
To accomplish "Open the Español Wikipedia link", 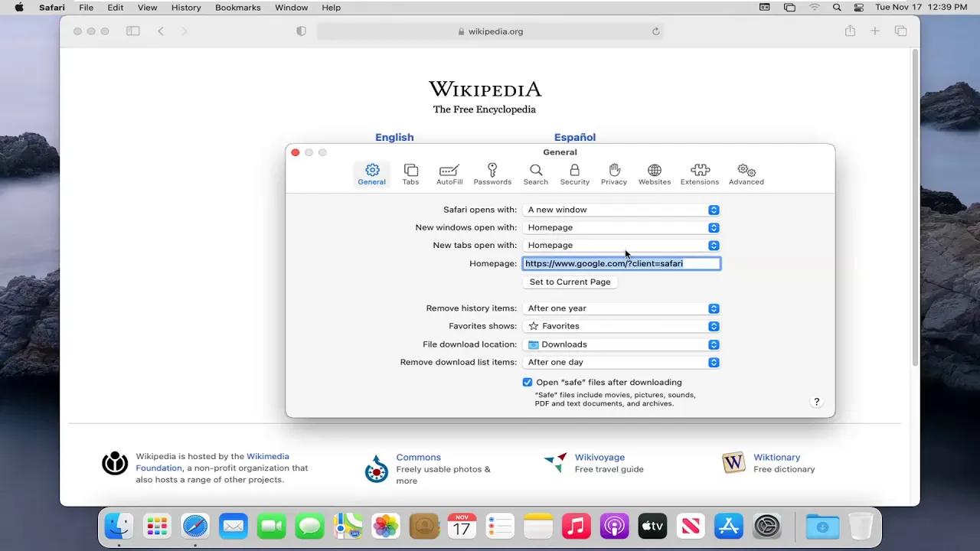I will (575, 137).
